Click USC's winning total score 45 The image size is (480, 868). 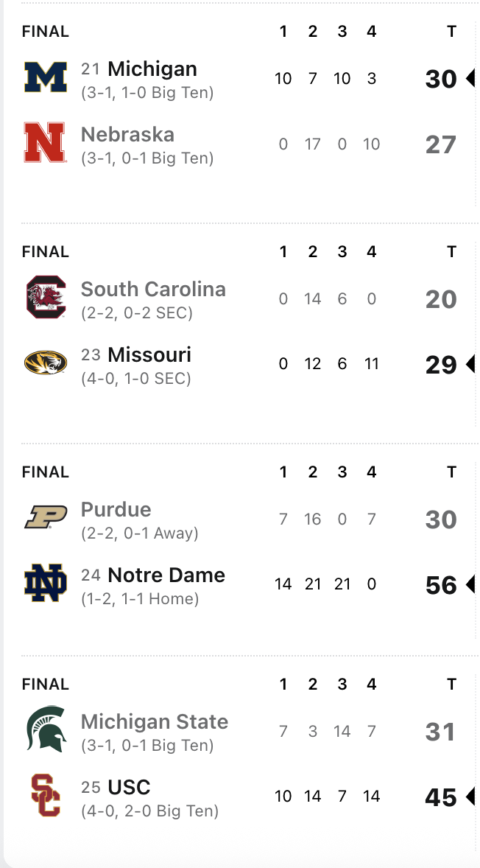pyautogui.click(x=441, y=797)
